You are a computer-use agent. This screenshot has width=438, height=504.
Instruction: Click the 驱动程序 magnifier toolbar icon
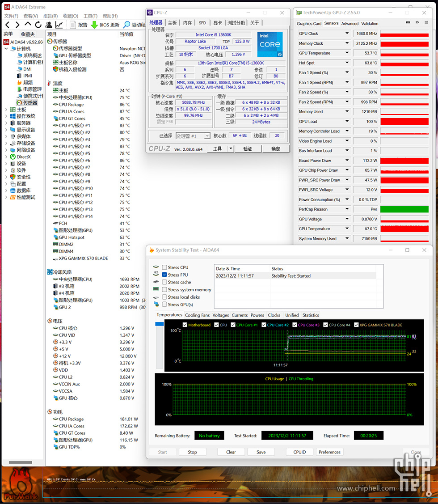(126, 25)
